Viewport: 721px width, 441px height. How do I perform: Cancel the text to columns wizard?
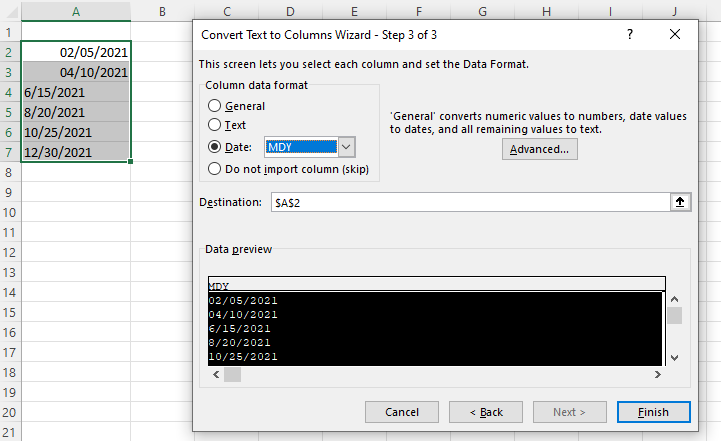pos(402,412)
